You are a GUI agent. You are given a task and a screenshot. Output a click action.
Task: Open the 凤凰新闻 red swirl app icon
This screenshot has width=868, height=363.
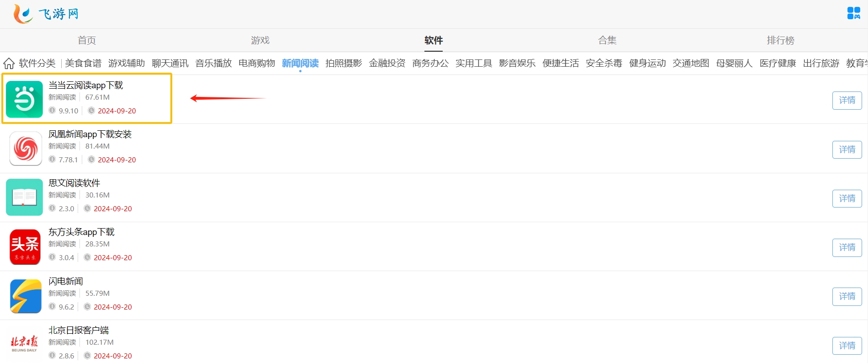pyautogui.click(x=26, y=149)
